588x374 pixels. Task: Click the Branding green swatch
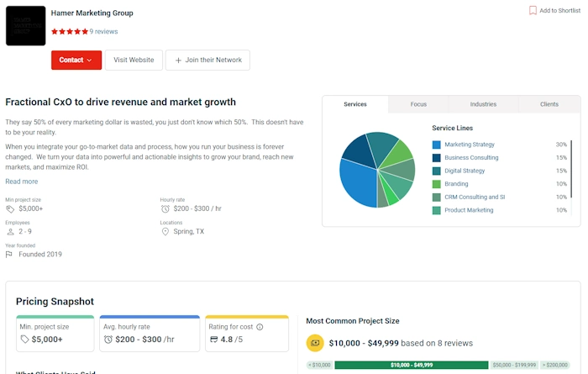pos(437,184)
